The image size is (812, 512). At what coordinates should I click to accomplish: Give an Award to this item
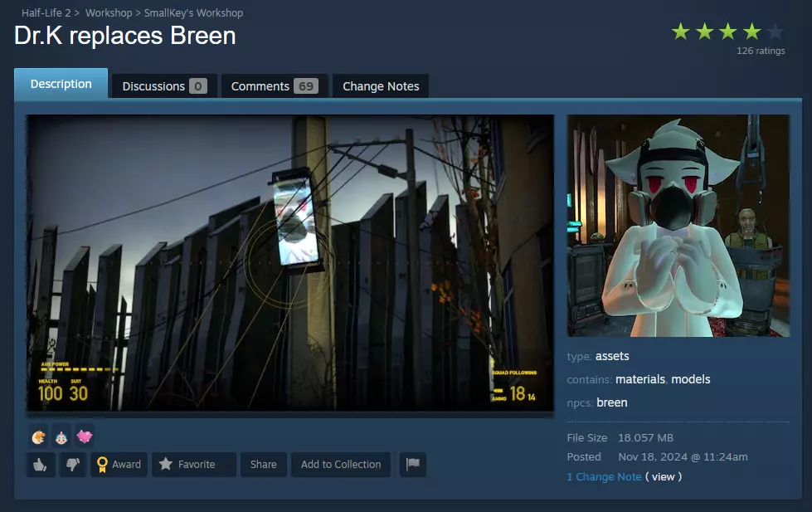tap(119, 465)
